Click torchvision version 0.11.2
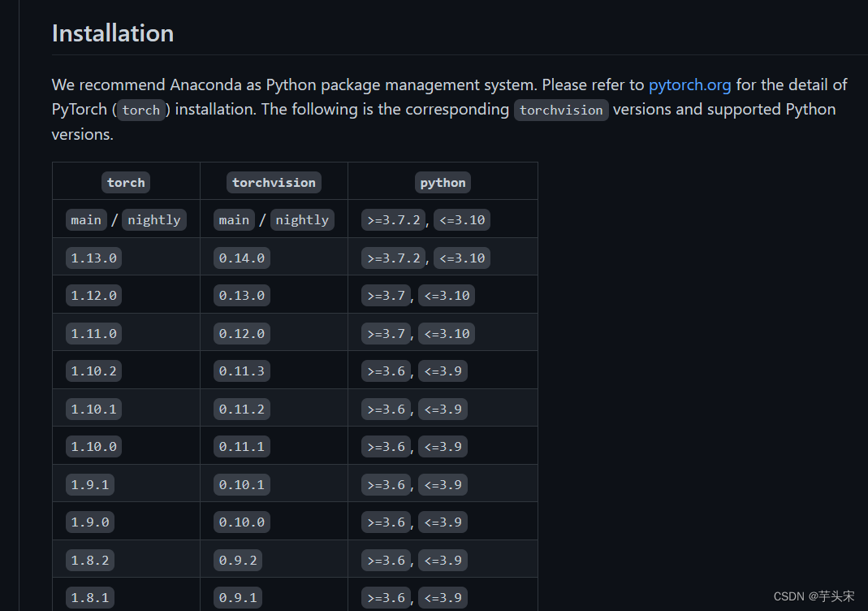 (x=242, y=409)
